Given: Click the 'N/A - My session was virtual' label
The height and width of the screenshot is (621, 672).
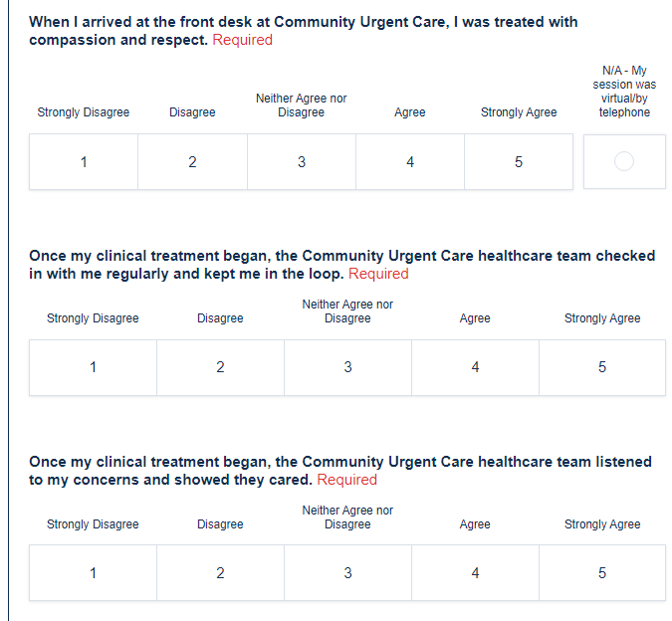Looking at the screenshot, I should (x=624, y=92).
